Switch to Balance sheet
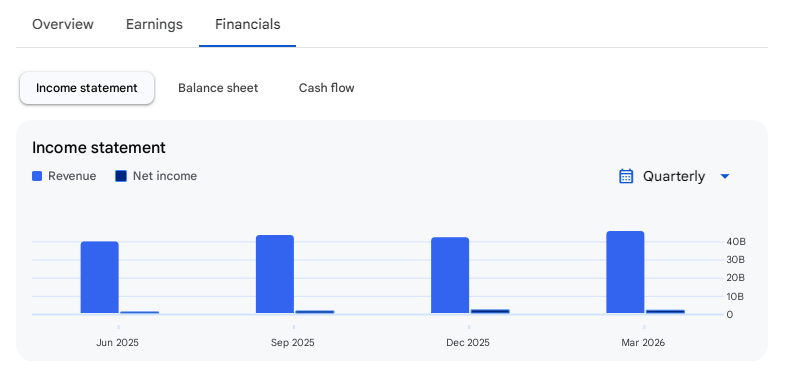The width and height of the screenshot is (786, 380). (x=218, y=88)
